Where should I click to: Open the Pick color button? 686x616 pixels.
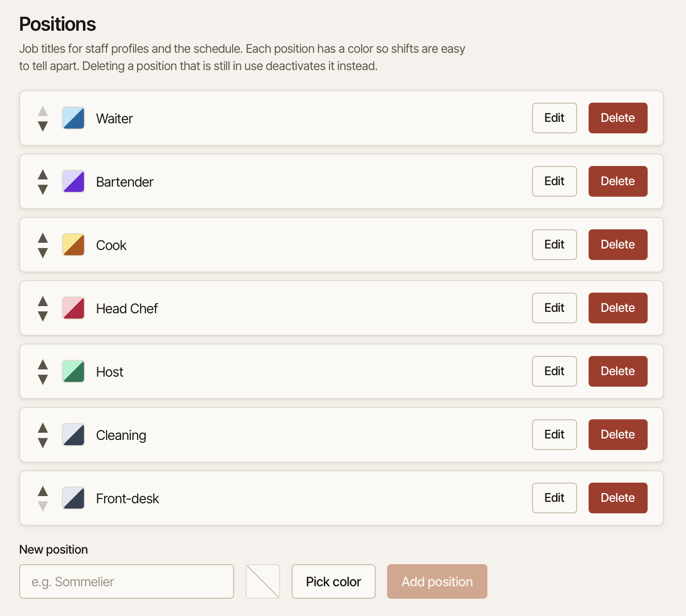click(333, 581)
